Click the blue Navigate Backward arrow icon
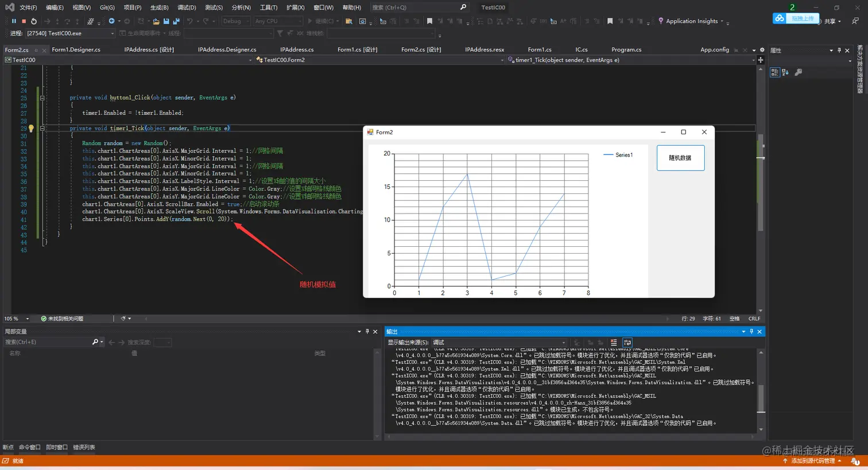Image resolution: width=868 pixels, height=470 pixels. (111, 21)
